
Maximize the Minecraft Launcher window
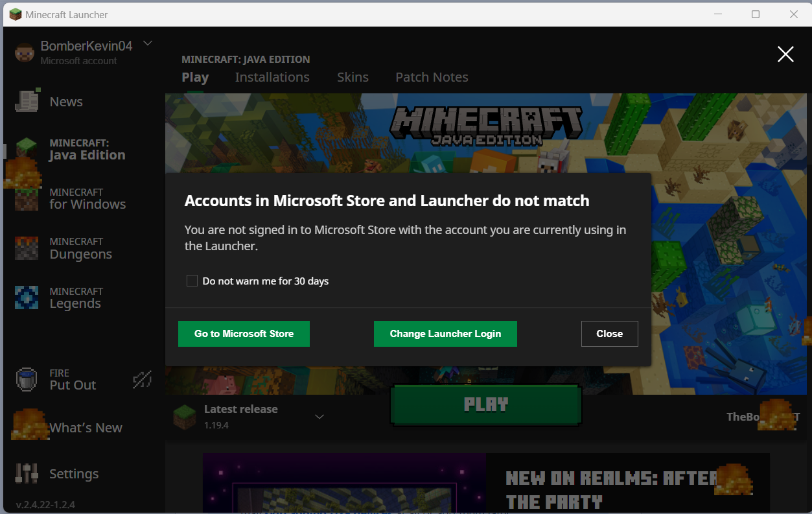pyautogui.click(x=756, y=14)
